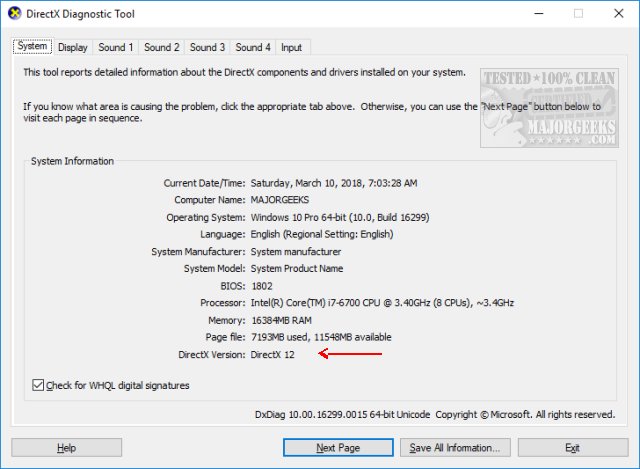Viewport: 640px width, 469px height.
Task: Click the Help button
Action: [67, 448]
